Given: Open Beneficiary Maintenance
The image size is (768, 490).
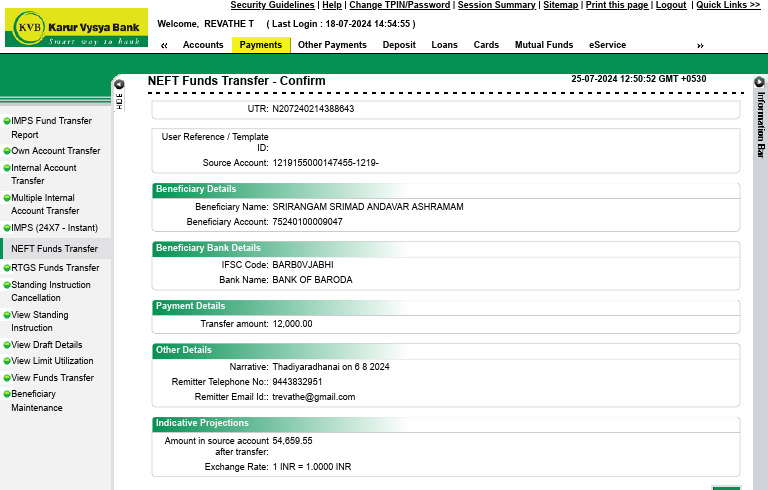Looking at the screenshot, I should pyautogui.click(x=37, y=401).
